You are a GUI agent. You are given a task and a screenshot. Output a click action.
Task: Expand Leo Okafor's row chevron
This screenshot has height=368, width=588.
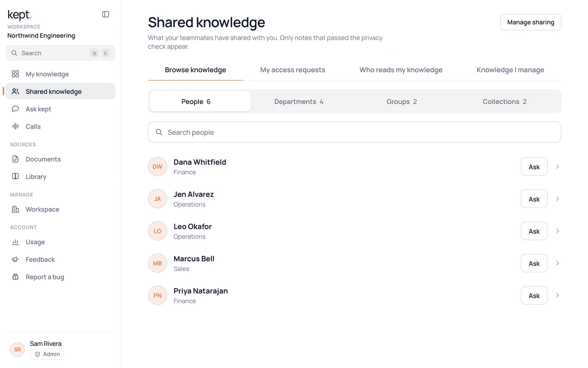point(558,231)
